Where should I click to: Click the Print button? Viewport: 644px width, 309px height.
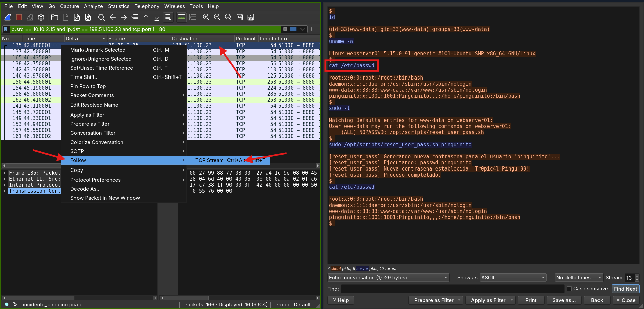531,300
